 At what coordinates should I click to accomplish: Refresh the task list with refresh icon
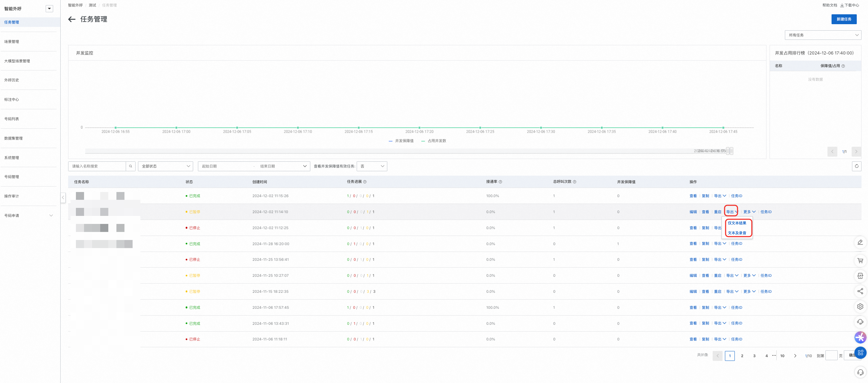point(856,166)
